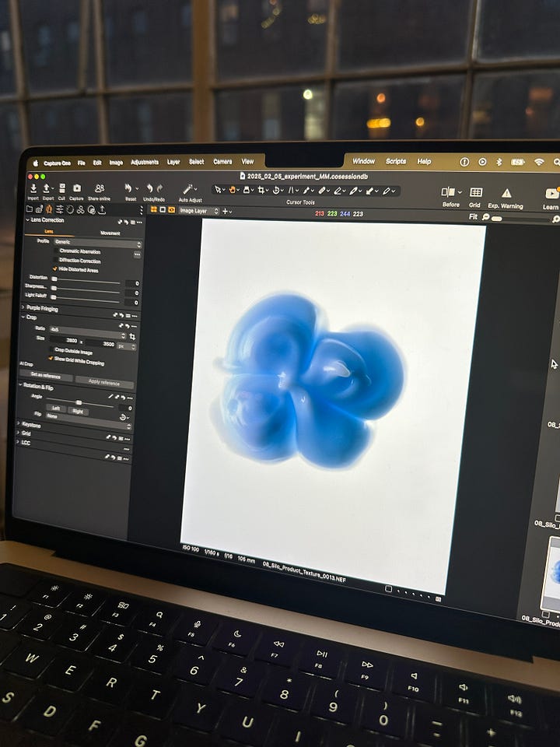Collapse the Crop panel
The height and width of the screenshot is (747, 560).
(23, 317)
